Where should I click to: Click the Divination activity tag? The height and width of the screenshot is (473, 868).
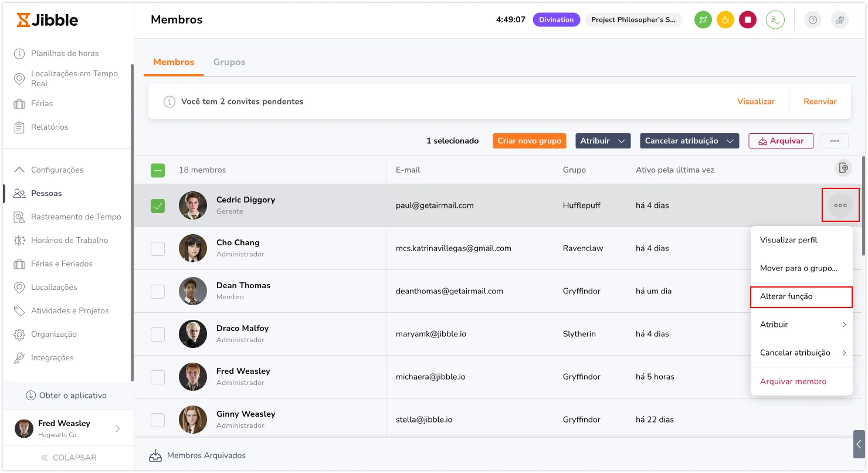pos(557,20)
